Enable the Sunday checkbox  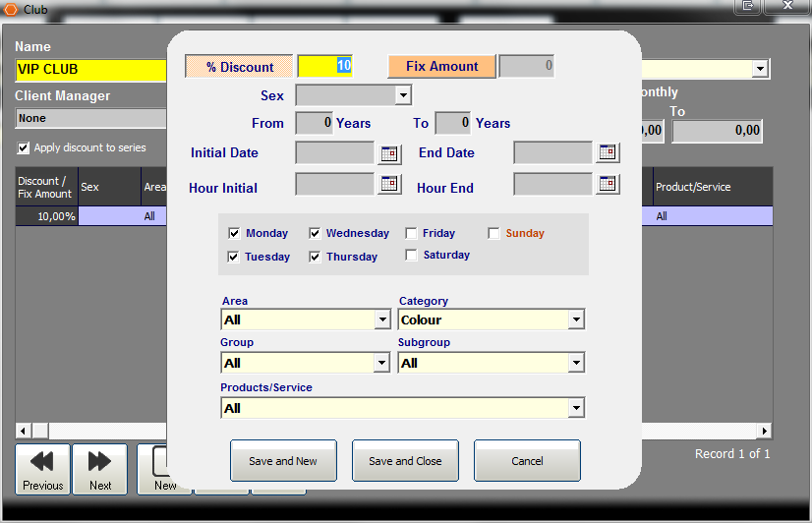(x=494, y=234)
